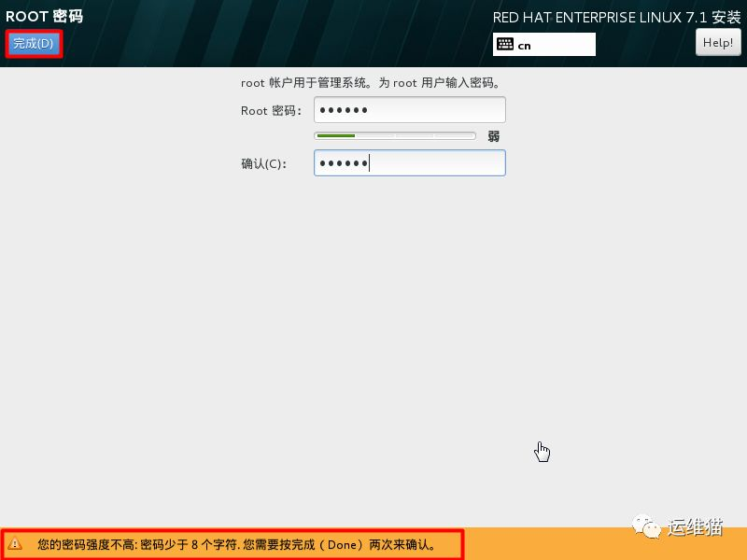Click the keyboard layout icon
Screen dimensions: 747x560
[x=505, y=44]
